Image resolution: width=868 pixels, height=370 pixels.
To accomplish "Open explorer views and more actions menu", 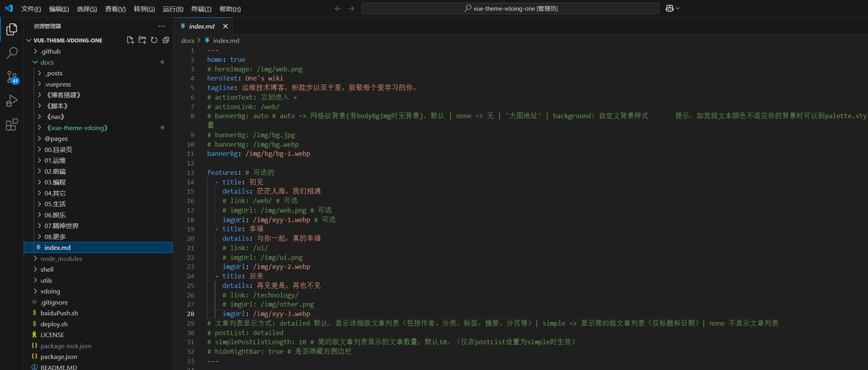I will 162,26.
